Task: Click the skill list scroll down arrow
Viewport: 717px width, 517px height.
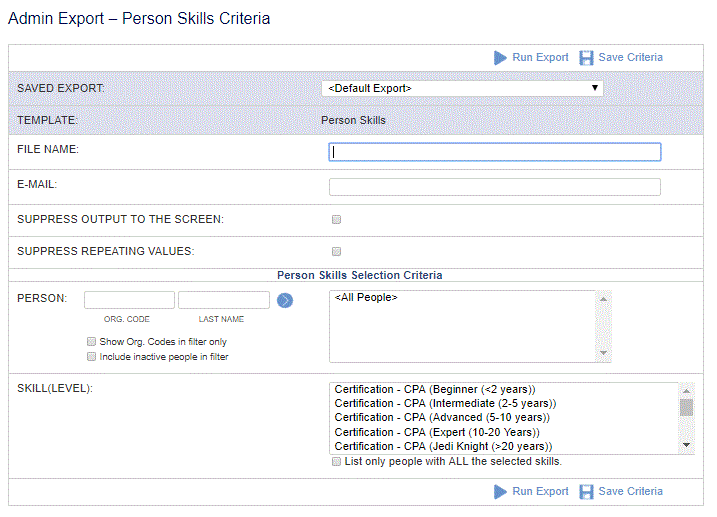Action: point(686,445)
